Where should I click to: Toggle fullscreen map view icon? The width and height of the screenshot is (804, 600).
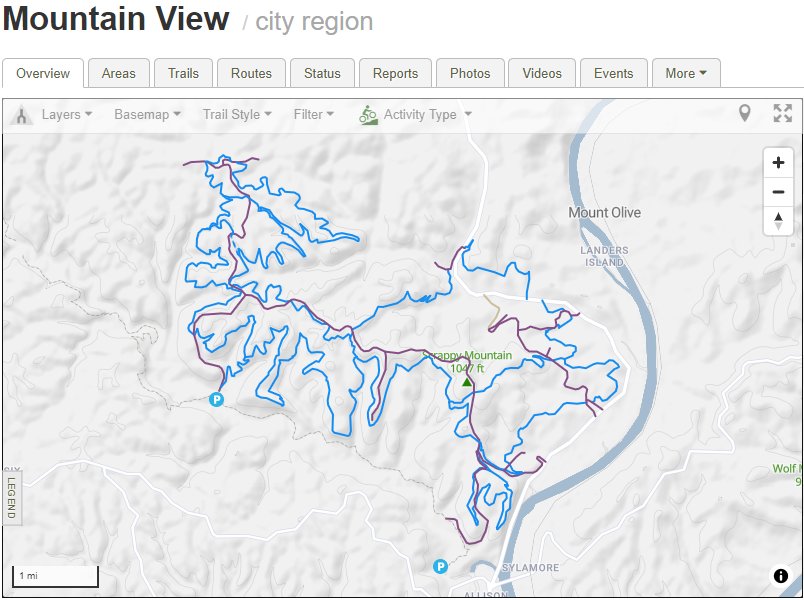782,113
